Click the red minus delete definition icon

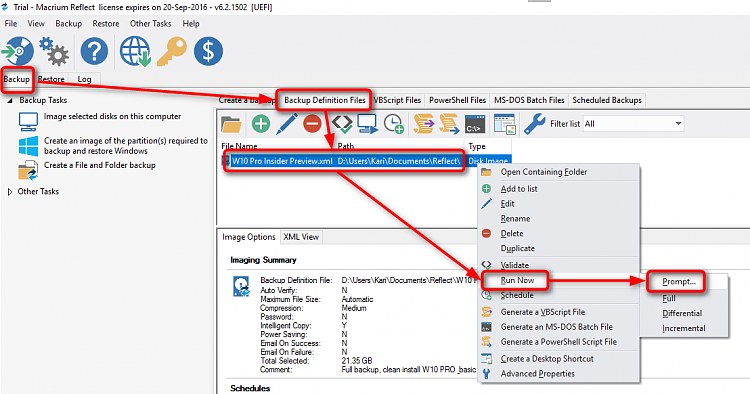click(312, 124)
